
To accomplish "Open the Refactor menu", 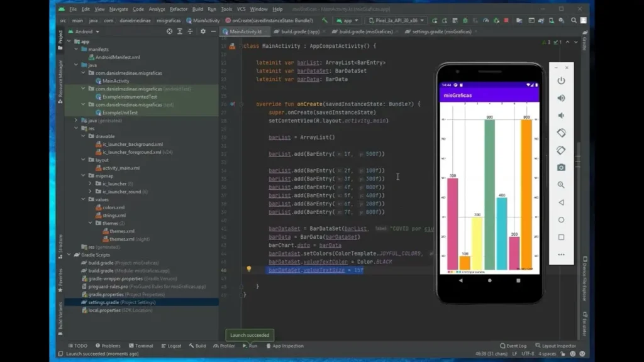I will (x=179, y=9).
